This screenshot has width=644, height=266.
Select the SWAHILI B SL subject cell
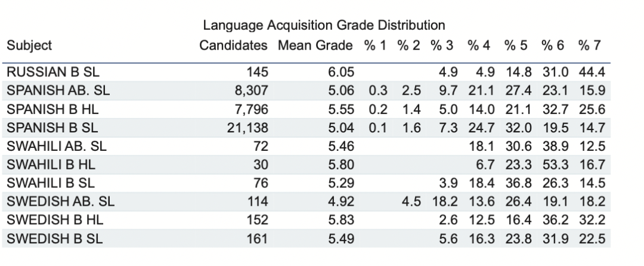pyautogui.click(x=51, y=183)
